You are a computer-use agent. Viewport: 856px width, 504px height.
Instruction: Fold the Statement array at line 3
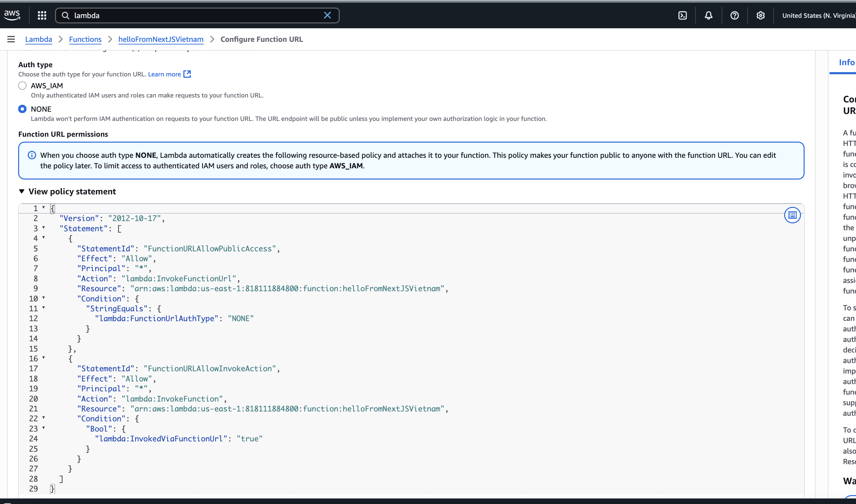(x=43, y=228)
